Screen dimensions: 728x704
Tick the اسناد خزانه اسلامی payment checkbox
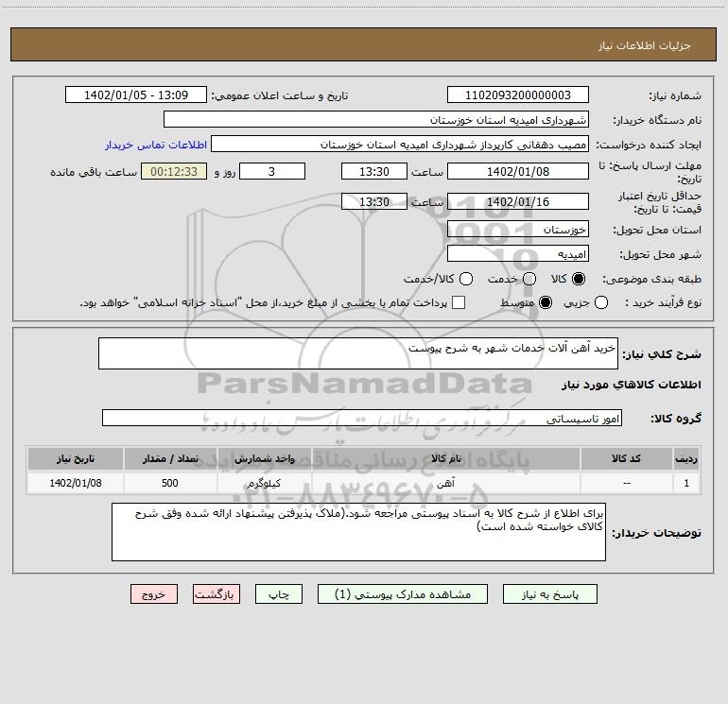459,302
